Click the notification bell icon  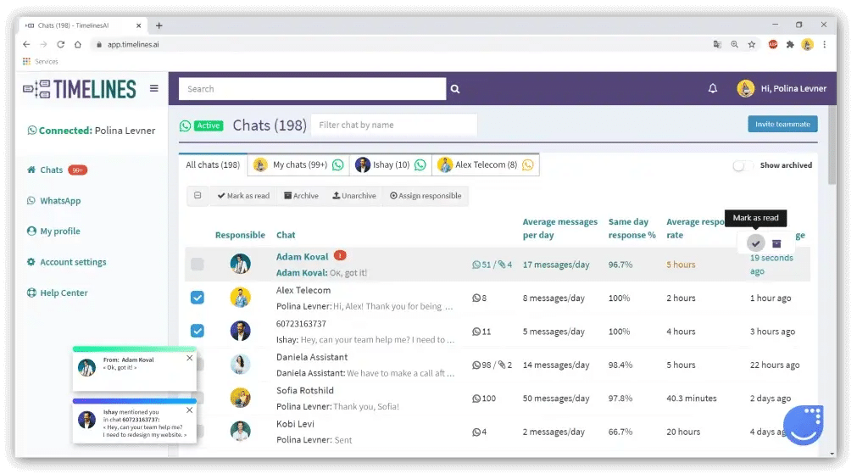(x=713, y=88)
